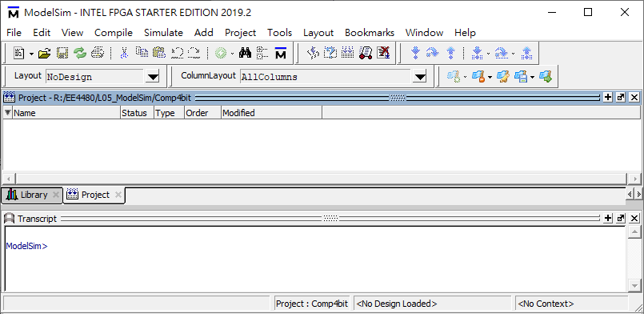Undock the Transcript pane
This screenshot has height=314, width=644.
pyautogui.click(x=621, y=218)
